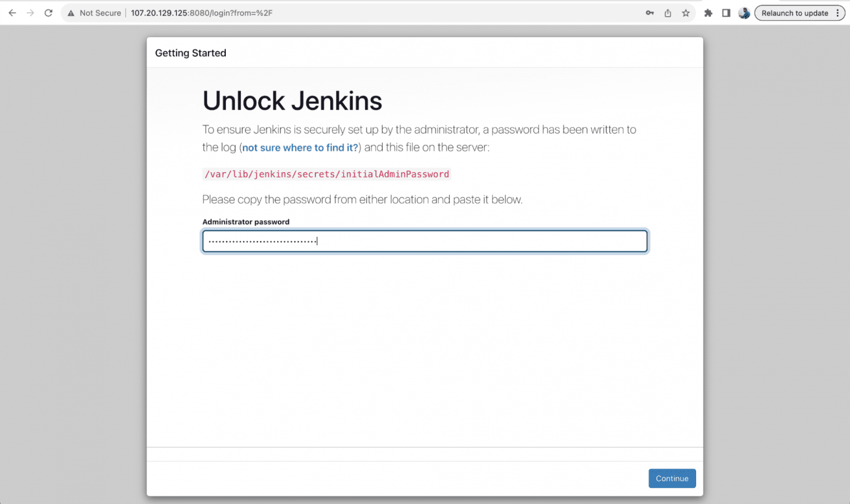Click the Relaunch to update button
Screen dimensions: 850x504
[794, 13]
